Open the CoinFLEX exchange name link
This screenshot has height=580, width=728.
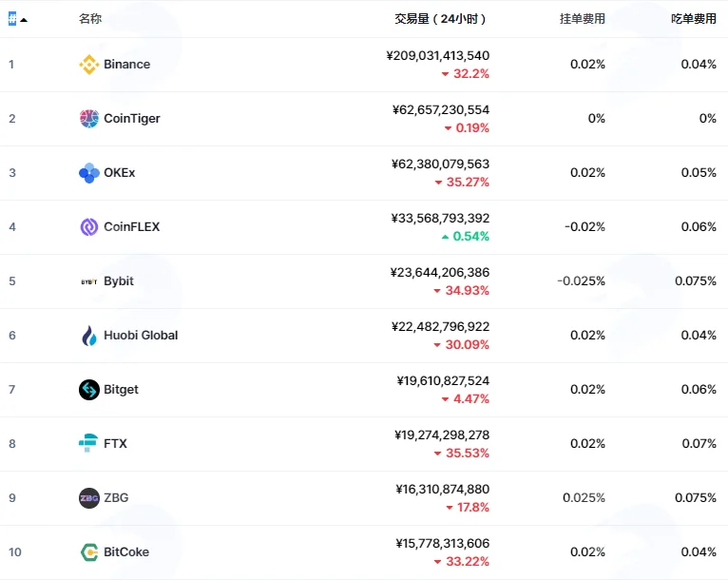coord(131,226)
